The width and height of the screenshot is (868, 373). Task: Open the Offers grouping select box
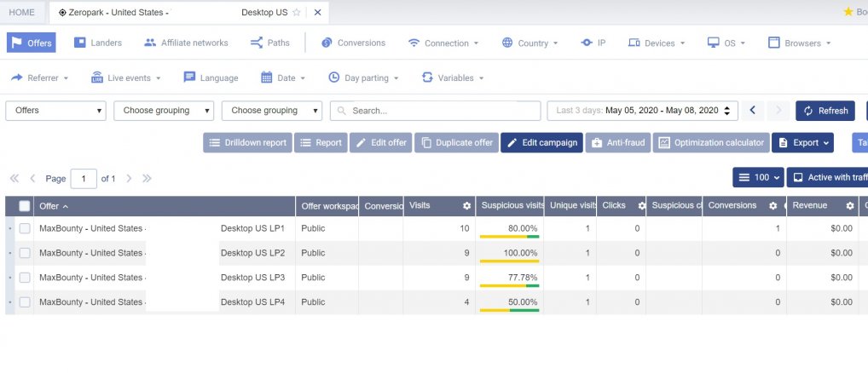56,111
